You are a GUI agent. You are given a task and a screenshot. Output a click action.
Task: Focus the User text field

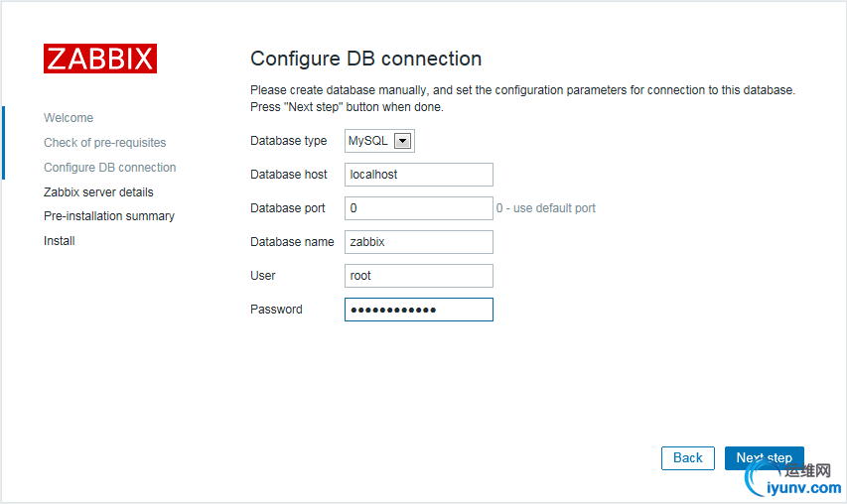pyautogui.click(x=418, y=276)
